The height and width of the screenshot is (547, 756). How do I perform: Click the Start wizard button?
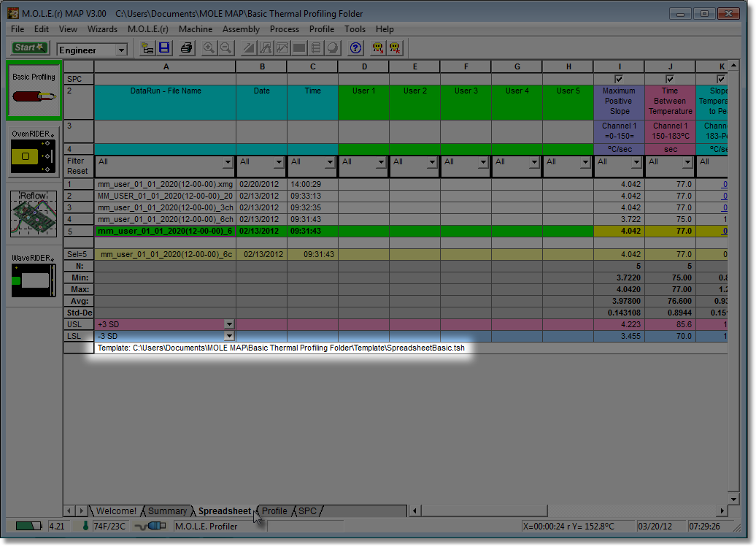click(x=30, y=47)
